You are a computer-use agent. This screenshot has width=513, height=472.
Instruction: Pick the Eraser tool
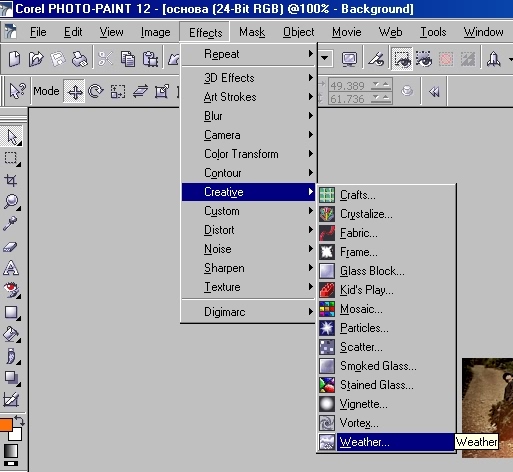[x=10, y=247]
